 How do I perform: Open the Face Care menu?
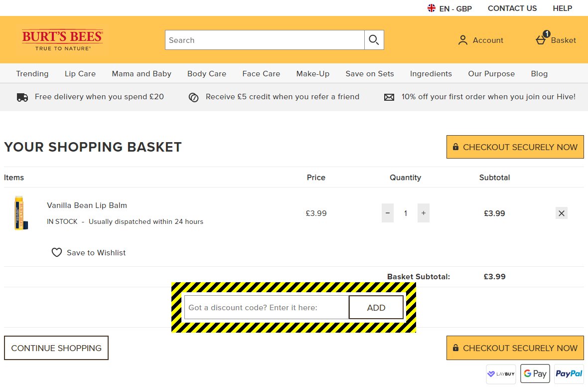pyautogui.click(x=261, y=74)
